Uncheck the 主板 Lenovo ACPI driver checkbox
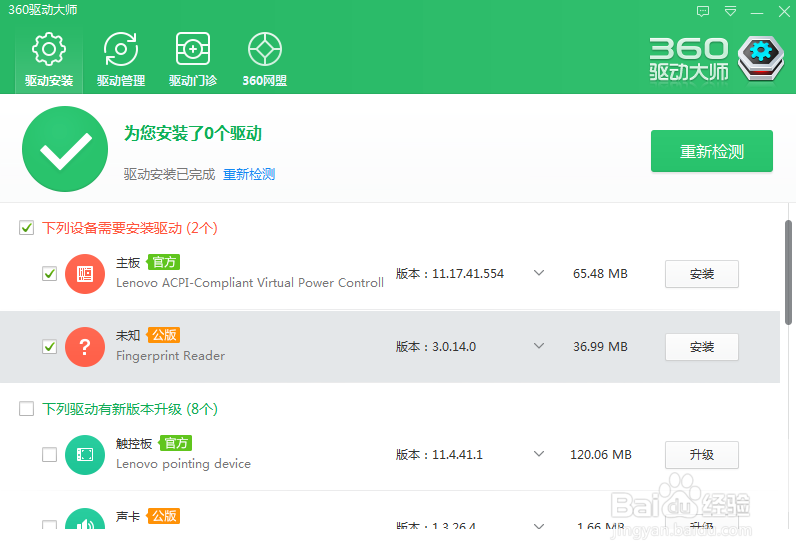The width and height of the screenshot is (796, 558). (x=49, y=274)
